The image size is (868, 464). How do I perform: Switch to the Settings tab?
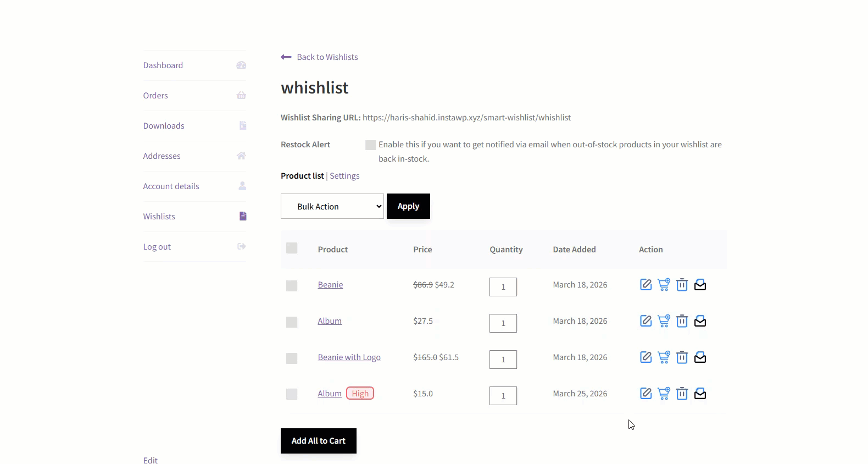[x=344, y=176]
